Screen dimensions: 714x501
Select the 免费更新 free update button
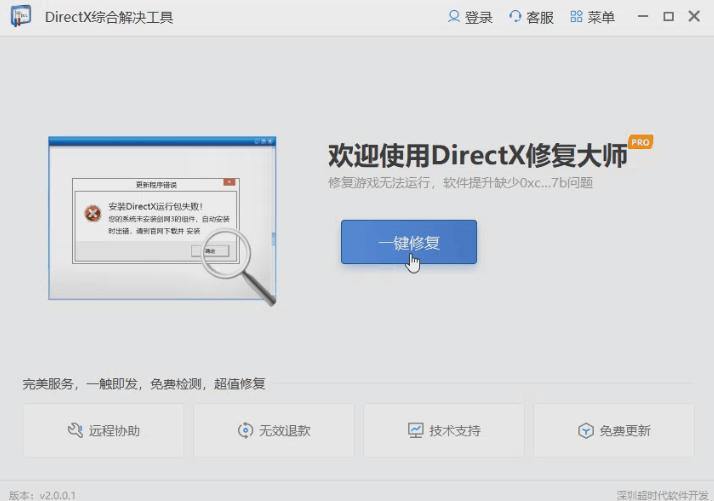[x=613, y=431]
